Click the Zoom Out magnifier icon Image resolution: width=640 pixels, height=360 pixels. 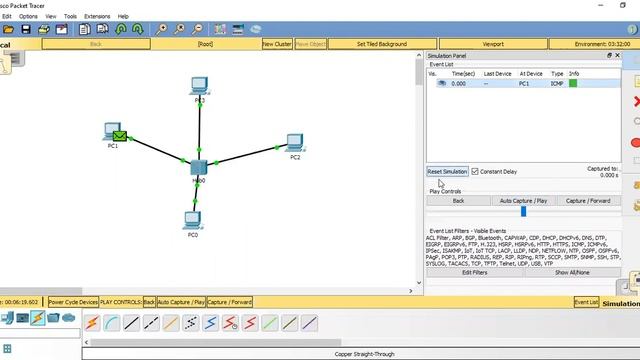[x=197, y=29]
